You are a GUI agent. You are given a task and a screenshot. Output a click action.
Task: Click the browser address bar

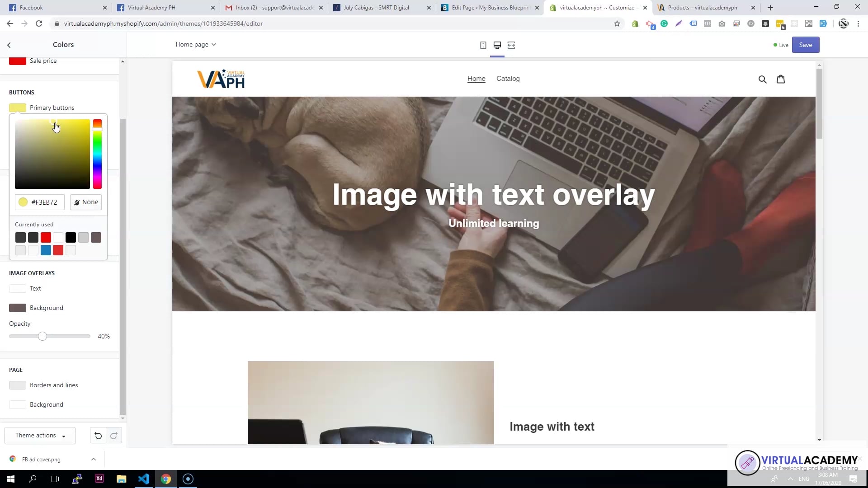(x=335, y=23)
